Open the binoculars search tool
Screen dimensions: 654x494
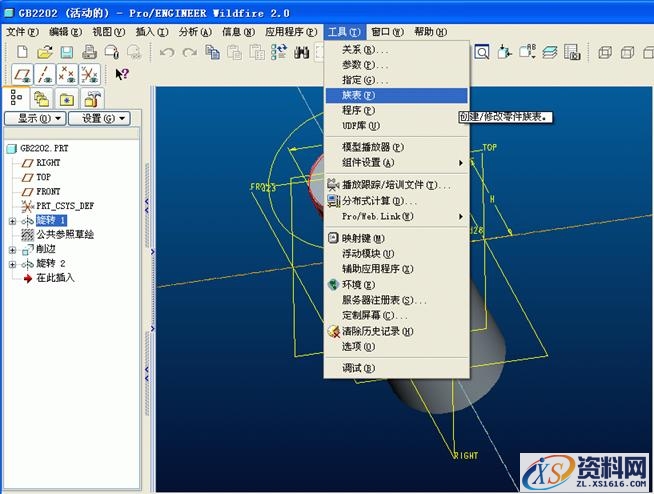coord(301,52)
